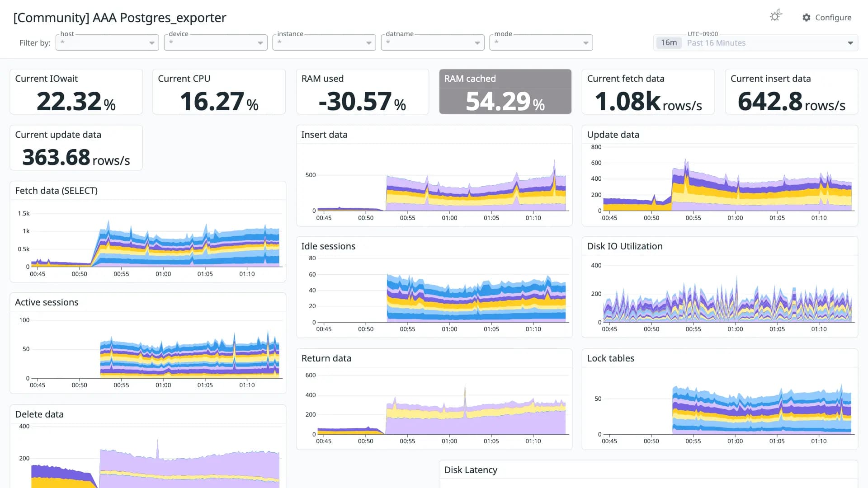Click the UTC+09:00 timezone label
The image size is (868, 488).
(703, 34)
